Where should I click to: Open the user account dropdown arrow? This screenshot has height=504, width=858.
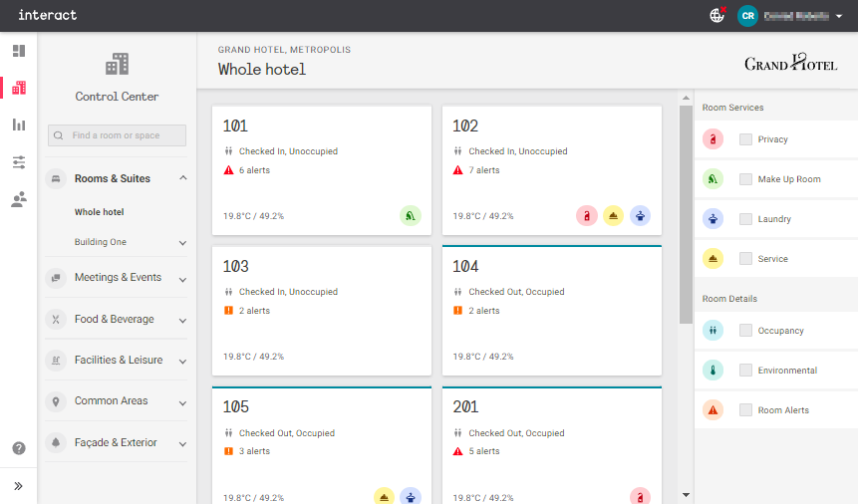click(x=839, y=16)
